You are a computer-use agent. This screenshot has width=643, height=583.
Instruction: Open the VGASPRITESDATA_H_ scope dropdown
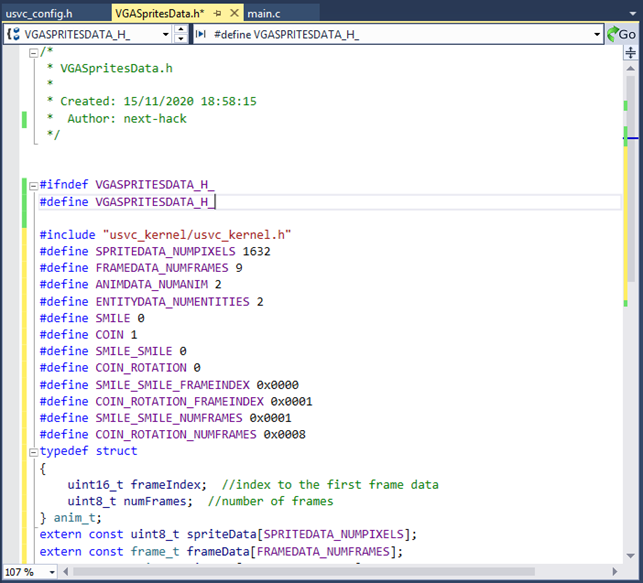(x=166, y=34)
